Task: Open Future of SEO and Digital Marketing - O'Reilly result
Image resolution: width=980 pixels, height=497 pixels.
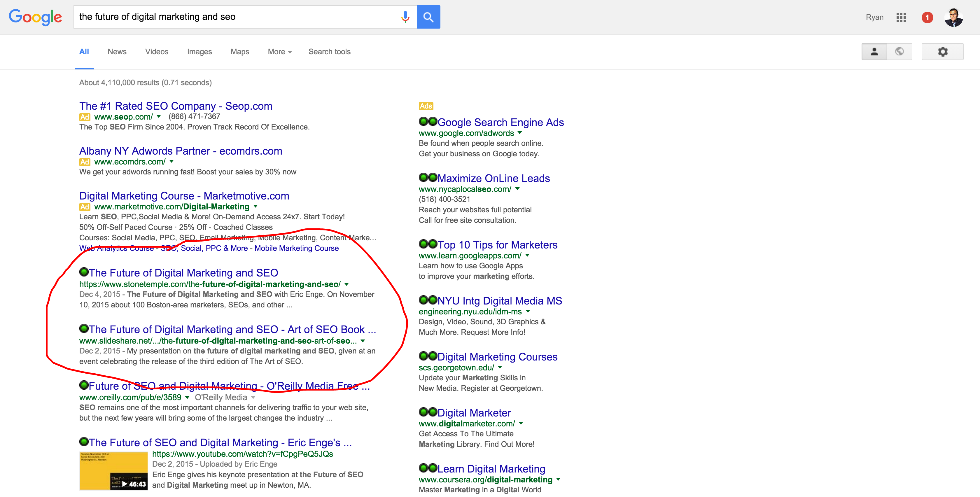Action: click(229, 386)
